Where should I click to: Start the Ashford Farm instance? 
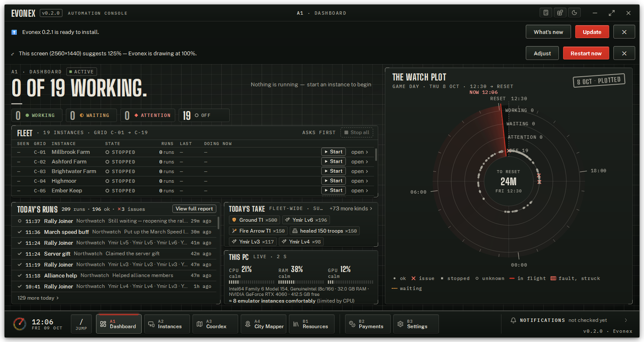click(x=333, y=161)
